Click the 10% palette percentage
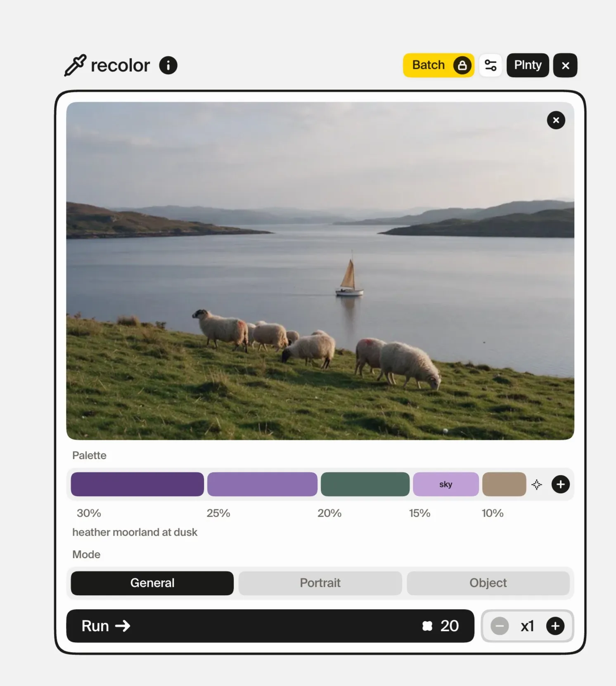The image size is (616, 686). [493, 513]
